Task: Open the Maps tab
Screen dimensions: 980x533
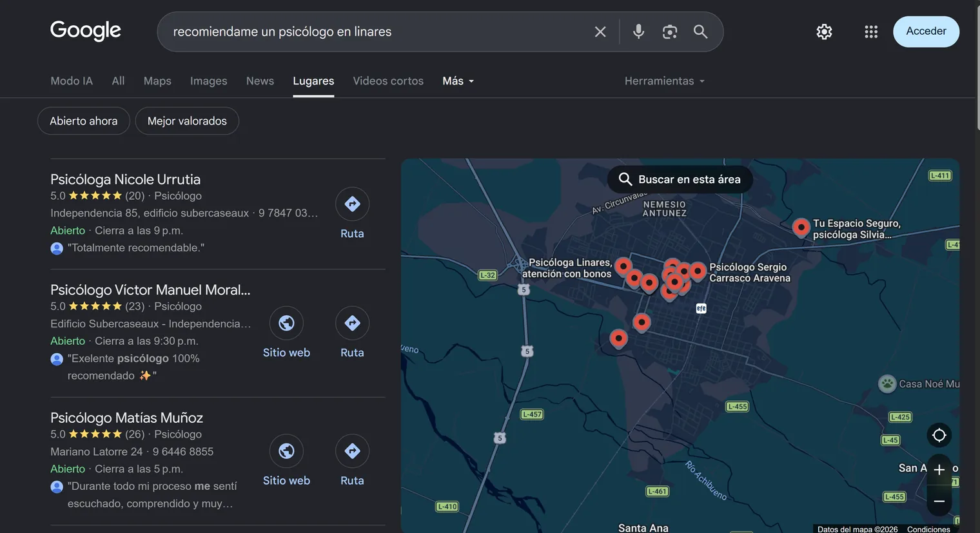Action: pyautogui.click(x=157, y=81)
